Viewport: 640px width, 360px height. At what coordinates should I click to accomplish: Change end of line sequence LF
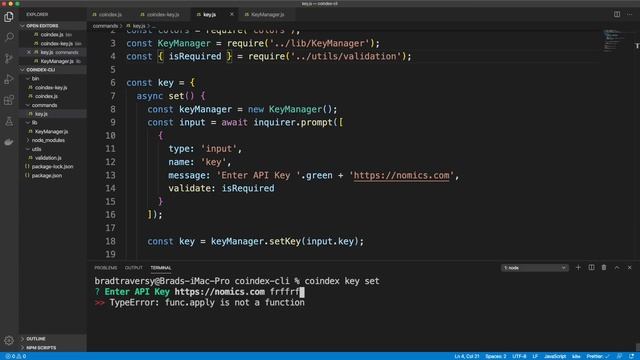[535, 356]
